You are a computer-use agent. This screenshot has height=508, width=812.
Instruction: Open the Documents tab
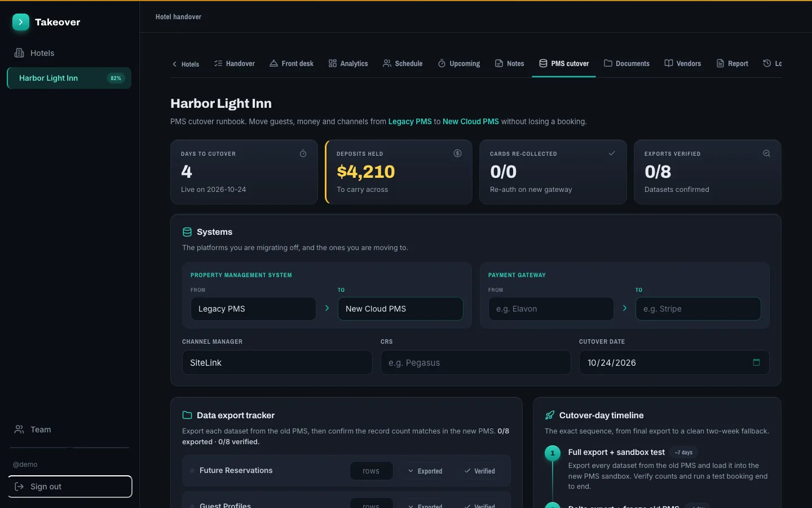[626, 64]
